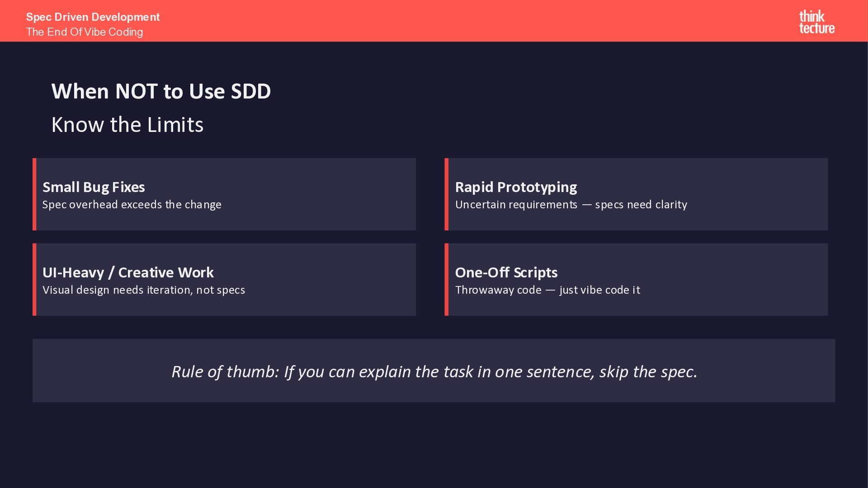Click the "Spec Driven Development" header title
Screen dimensions: 868x488
click(x=93, y=17)
